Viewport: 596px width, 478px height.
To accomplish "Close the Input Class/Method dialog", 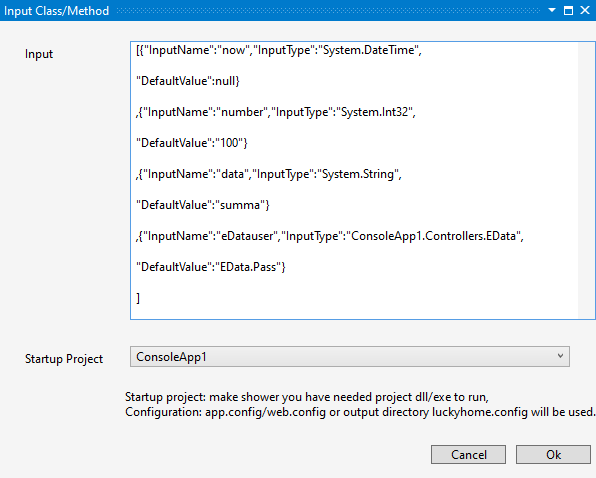I will coord(585,10).
